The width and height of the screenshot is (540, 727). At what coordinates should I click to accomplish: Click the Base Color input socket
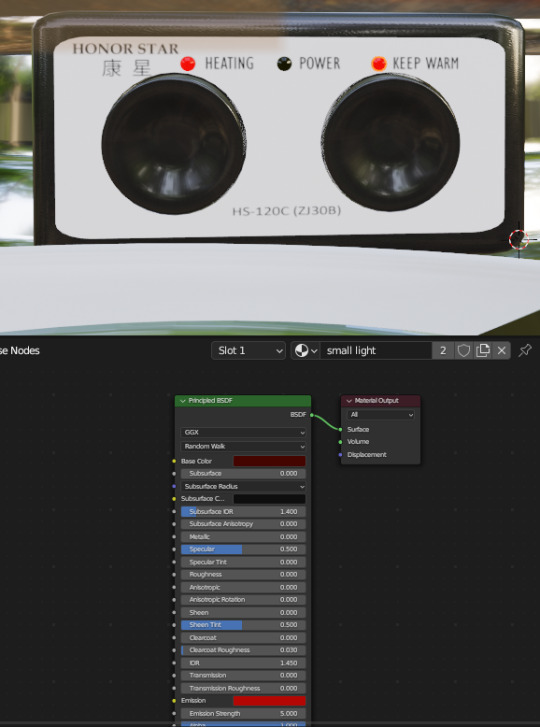pos(174,461)
